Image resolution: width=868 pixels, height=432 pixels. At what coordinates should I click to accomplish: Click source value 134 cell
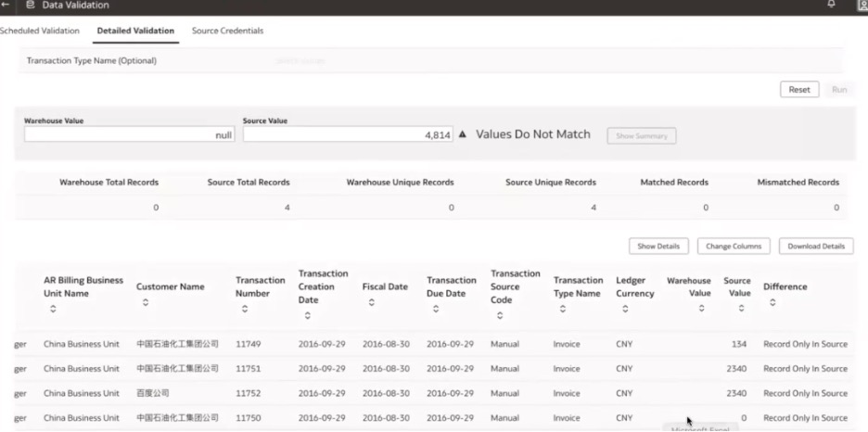[739, 344]
